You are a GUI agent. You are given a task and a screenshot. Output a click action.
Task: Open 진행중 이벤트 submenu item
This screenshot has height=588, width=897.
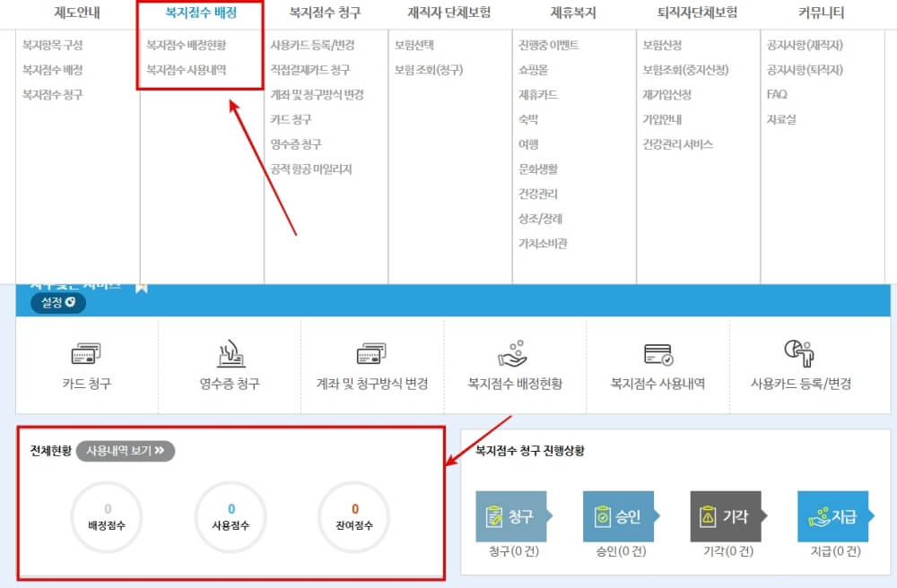coord(549,45)
